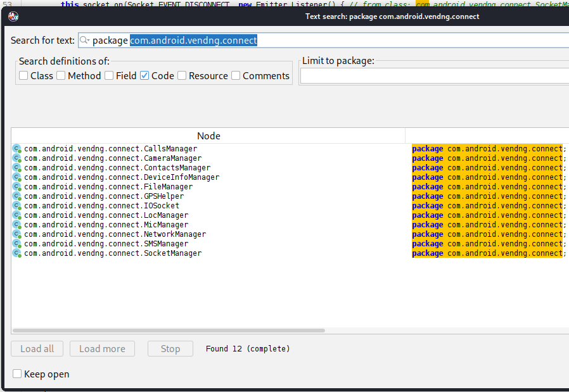Click class icon of NetworkManager row
This screenshot has height=392, width=569.
(x=16, y=234)
